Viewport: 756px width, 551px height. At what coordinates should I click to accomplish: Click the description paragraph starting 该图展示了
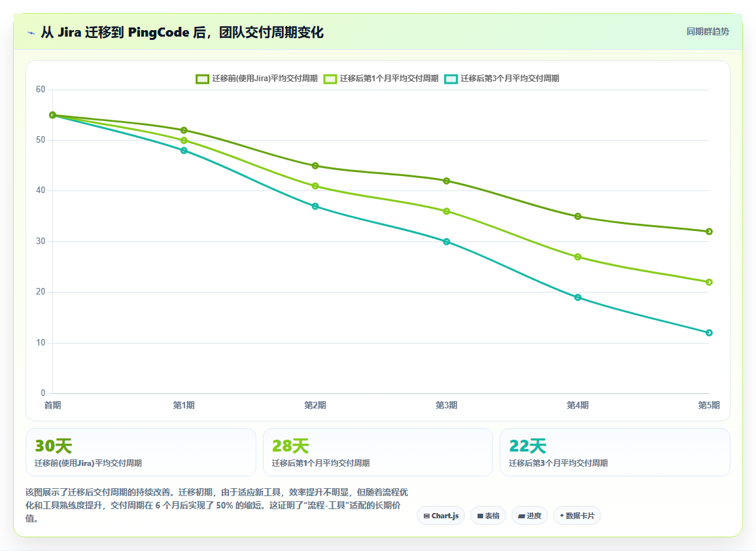click(x=217, y=505)
